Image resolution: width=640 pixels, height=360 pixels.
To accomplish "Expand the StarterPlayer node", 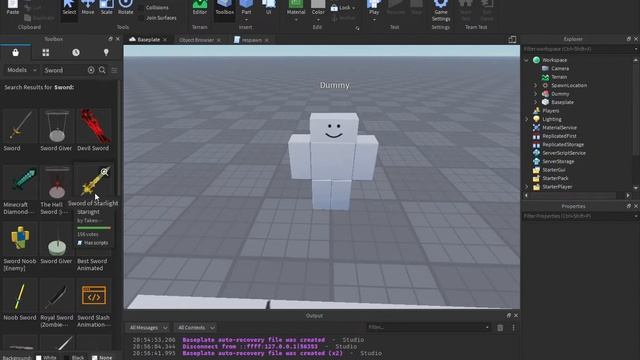I will [x=527, y=187].
